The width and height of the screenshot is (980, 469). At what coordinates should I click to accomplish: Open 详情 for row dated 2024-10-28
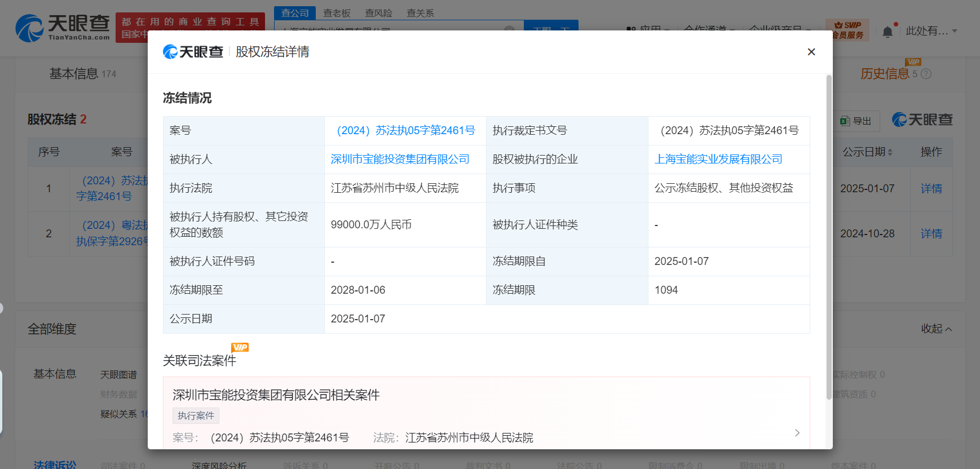(931, 234)
